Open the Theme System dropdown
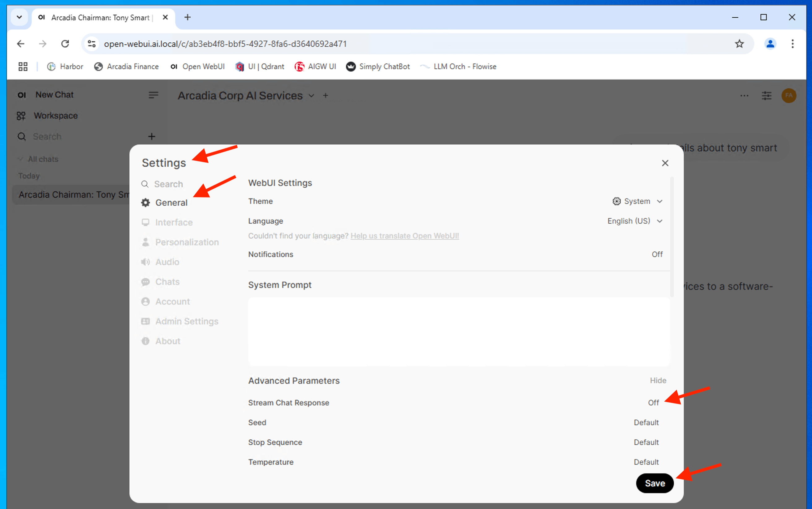Viewport: 812px width, 509px height. tap(637, 201)
